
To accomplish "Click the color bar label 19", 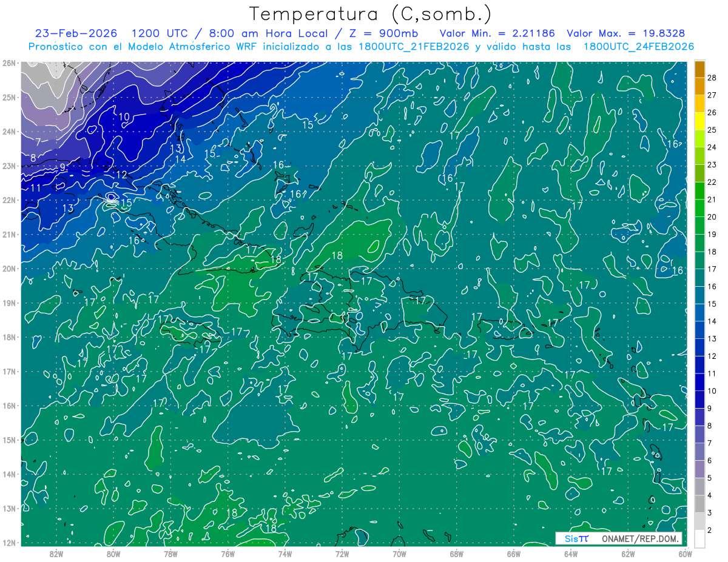I will point(712,234).
